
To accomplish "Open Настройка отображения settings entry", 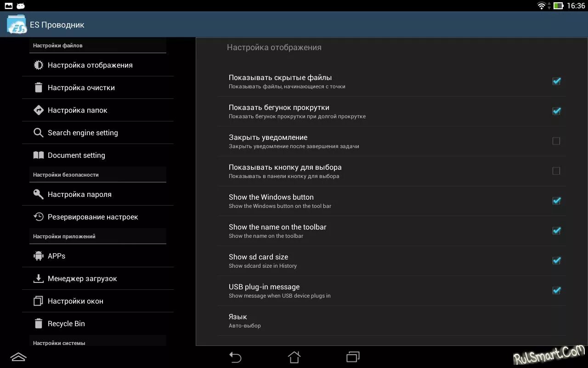I will click(98, 65).
